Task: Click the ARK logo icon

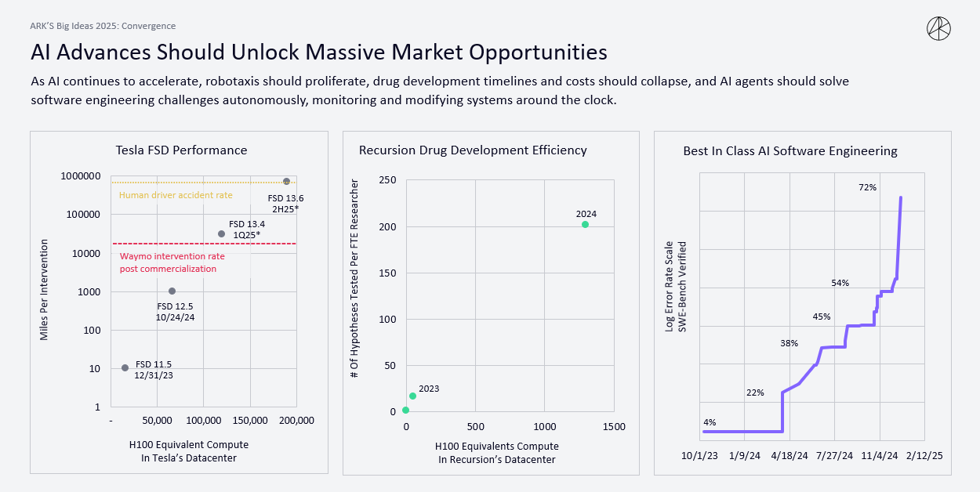Action: point(939,29)
